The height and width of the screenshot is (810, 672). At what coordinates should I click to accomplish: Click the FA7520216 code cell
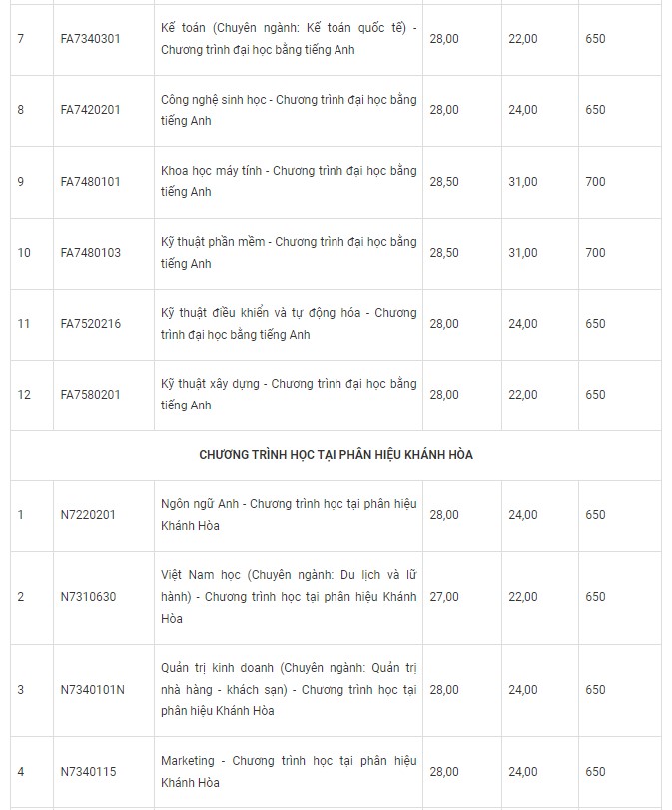click(90, 324)
